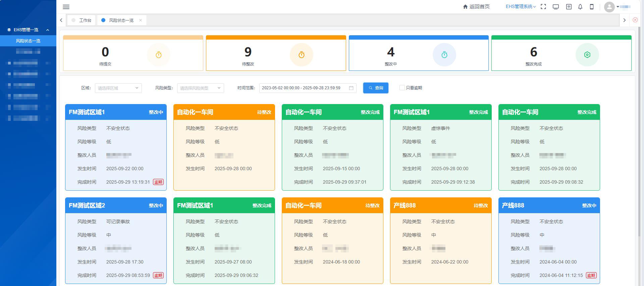Select 风险状态一览 in the sidebar

pyautogui.click(x=28, y=41)
